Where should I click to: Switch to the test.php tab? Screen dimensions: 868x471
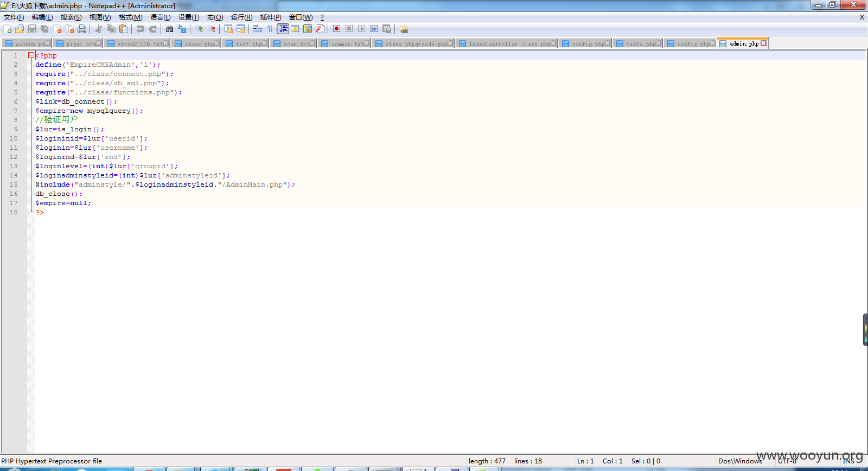click(245, 44)
